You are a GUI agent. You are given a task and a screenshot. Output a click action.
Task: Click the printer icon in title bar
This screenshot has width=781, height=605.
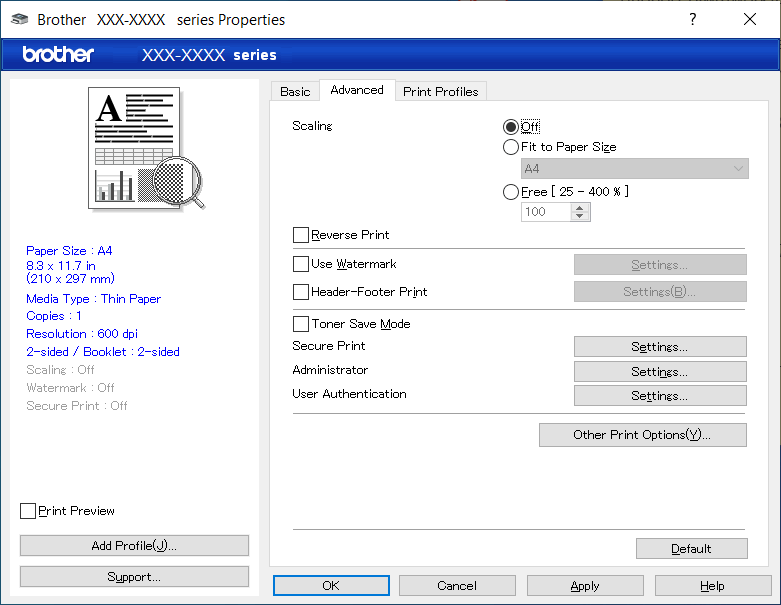click(19, 19)
